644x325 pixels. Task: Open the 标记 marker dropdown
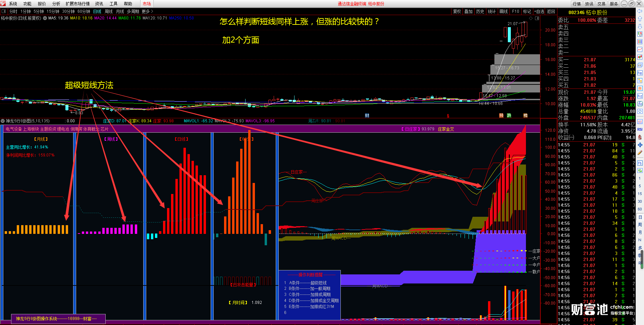(527, 11)
